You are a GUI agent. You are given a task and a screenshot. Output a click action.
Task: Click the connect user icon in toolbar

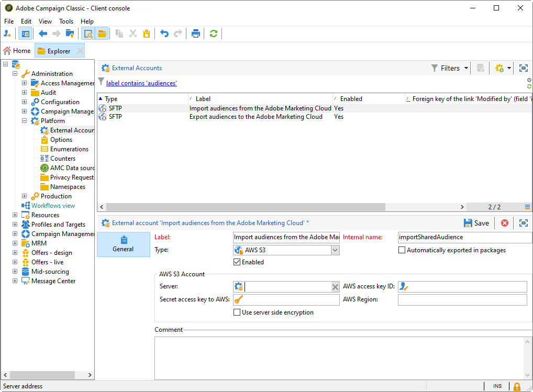pos(7,33)
